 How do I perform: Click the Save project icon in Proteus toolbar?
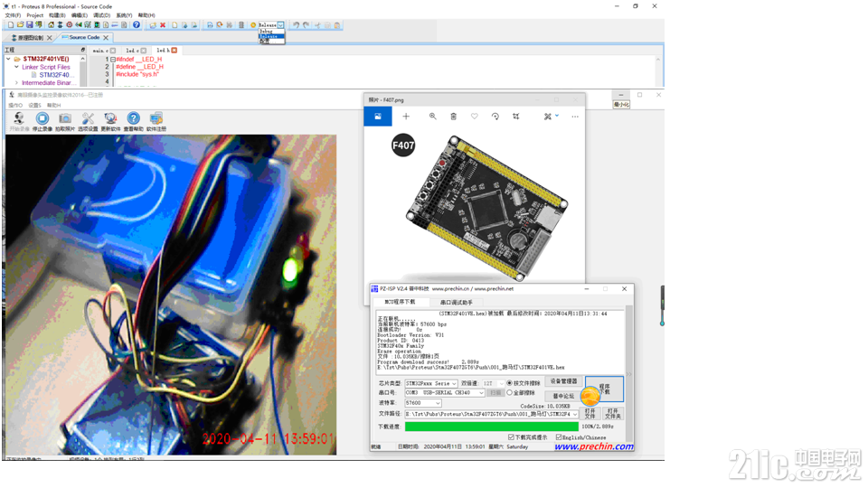[x=29, y=25]
